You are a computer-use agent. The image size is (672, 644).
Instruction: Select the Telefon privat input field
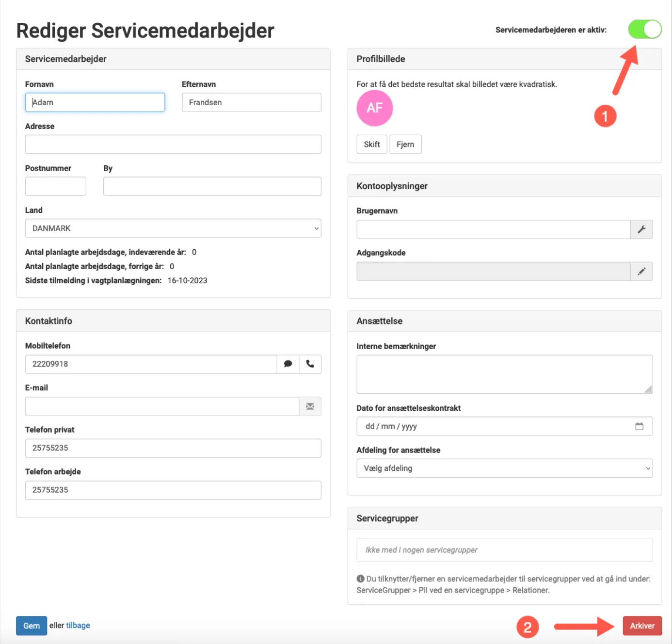pos(173,448)
